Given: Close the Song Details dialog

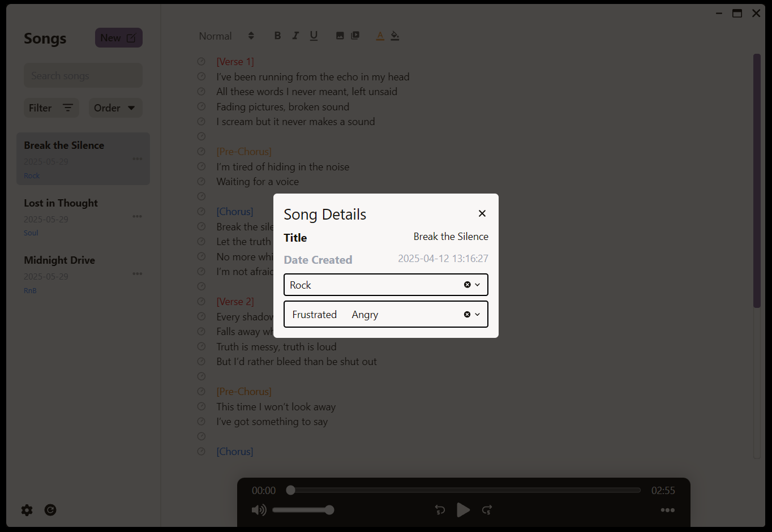Looking at the screenshot, I should (482, 213).
